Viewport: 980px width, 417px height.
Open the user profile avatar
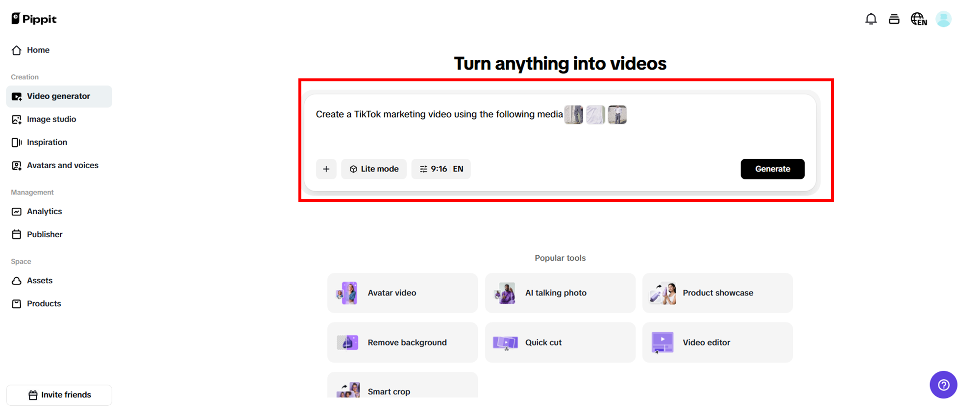pos(943,19)
